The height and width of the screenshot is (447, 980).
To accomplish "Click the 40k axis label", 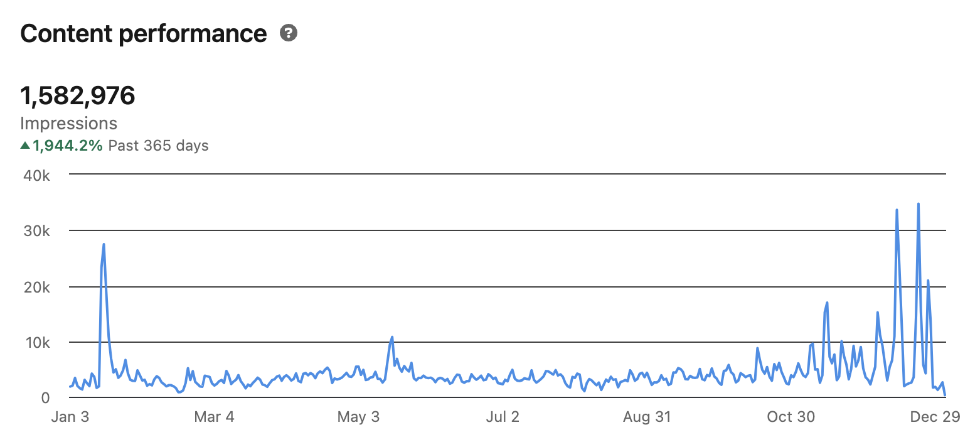I will (x=36, y=175).
